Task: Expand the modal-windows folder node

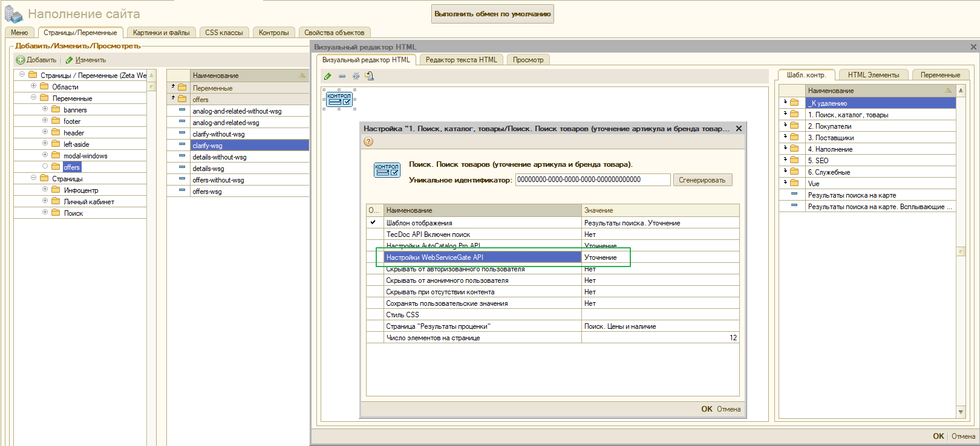Action: pyautogui.click(x=45, y=155)
